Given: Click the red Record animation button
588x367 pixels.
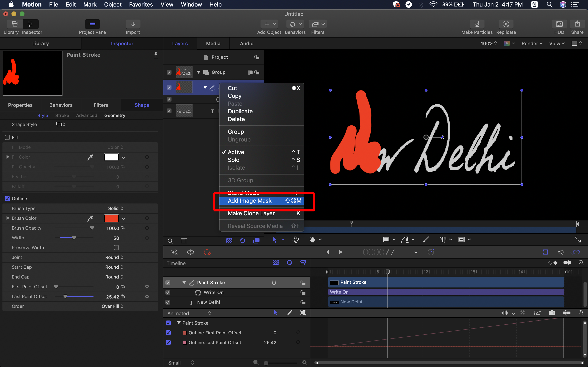Looking at the screenshot, I should click(x=207, y=252).
